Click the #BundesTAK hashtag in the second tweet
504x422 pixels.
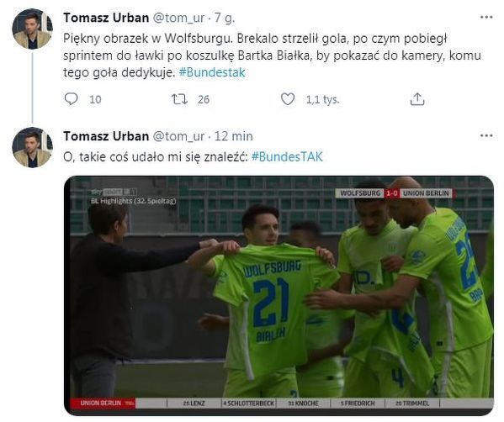[287, 156]
